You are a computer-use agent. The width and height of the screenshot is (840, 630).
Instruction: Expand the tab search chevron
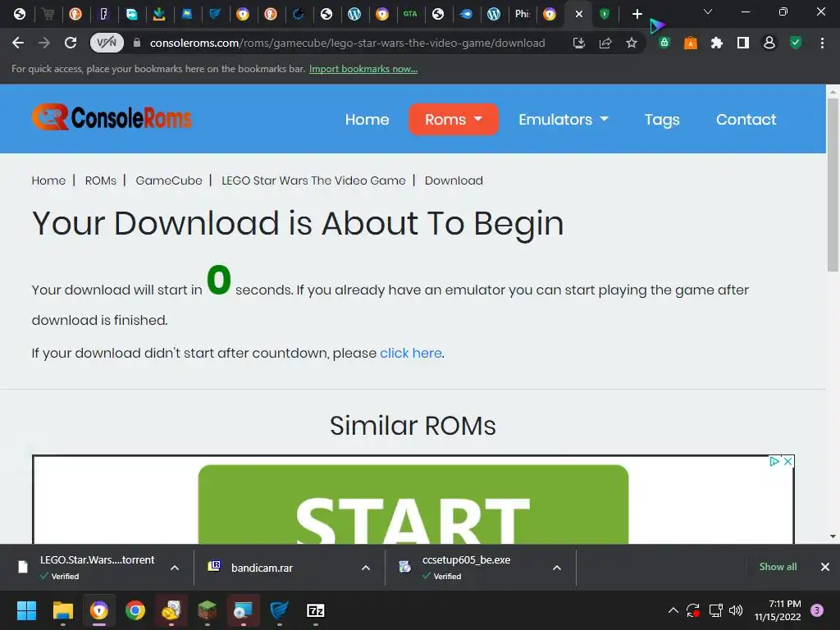pyautogui.click(x=708, y=11)
